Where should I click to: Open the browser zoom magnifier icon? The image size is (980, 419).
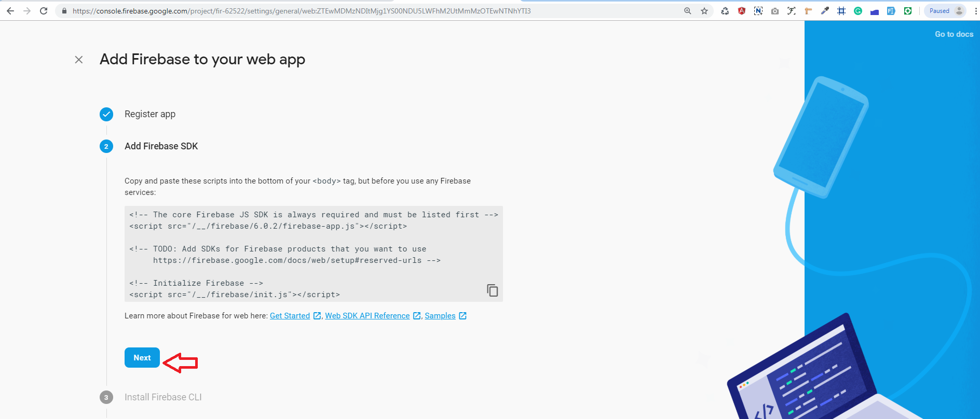(x=688, y=11)
